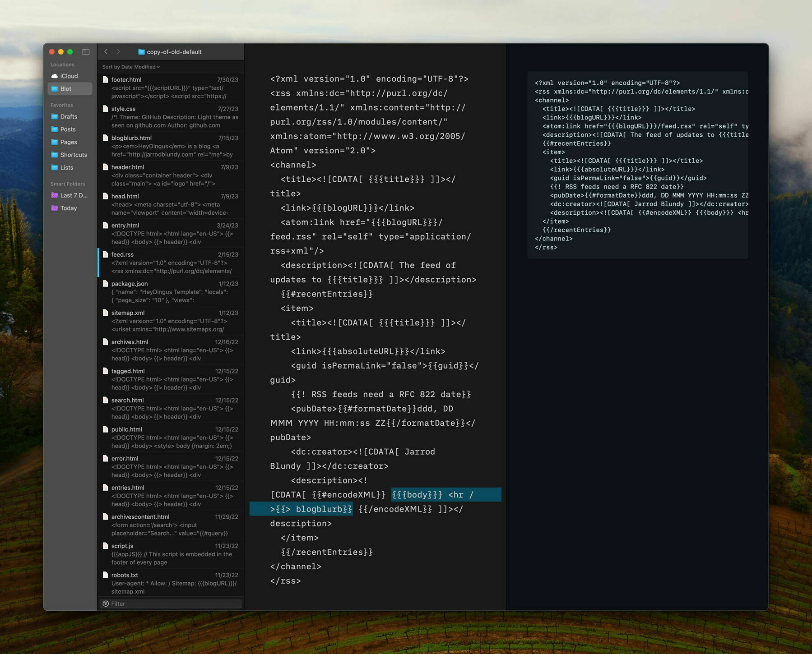
Task: Click the script.js file icon
Action: click(105, 546)
